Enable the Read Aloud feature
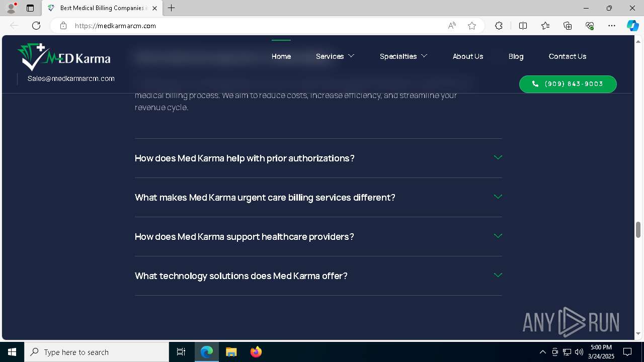The image size is (644, 362). 452,26
